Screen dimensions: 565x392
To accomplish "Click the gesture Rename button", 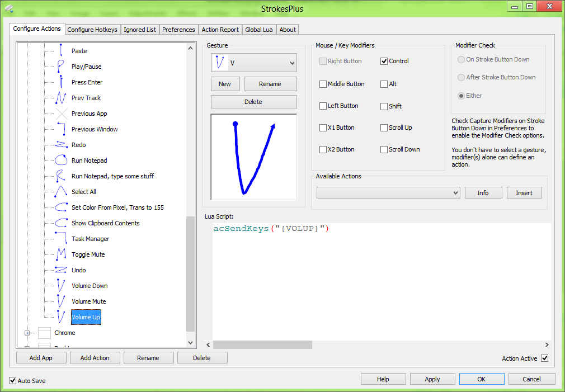I will pos(270,83).
